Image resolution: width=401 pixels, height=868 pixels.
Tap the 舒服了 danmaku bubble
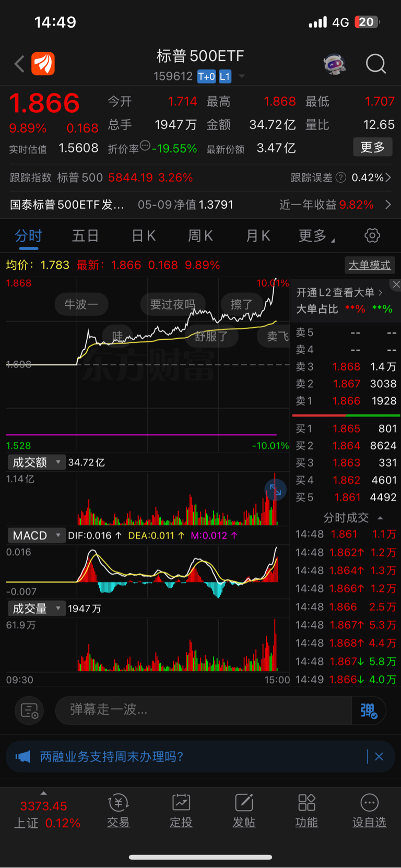211,336
